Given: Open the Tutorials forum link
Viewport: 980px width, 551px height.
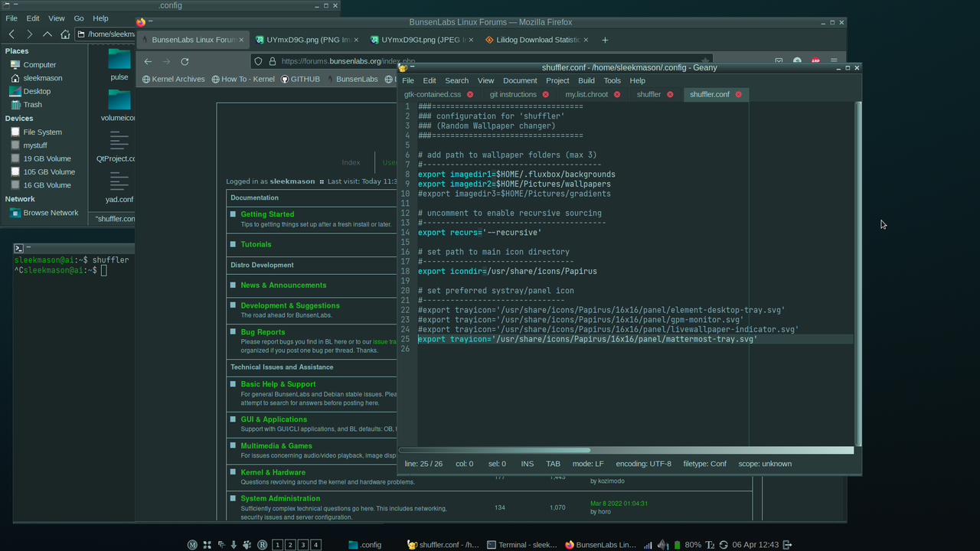Looking at the screenshot, I should click(x=256, y=244).
